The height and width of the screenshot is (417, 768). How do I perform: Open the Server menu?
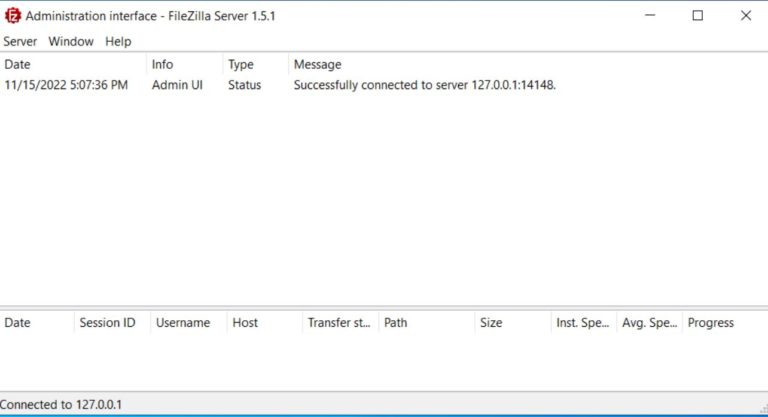(x=20, y=42)
